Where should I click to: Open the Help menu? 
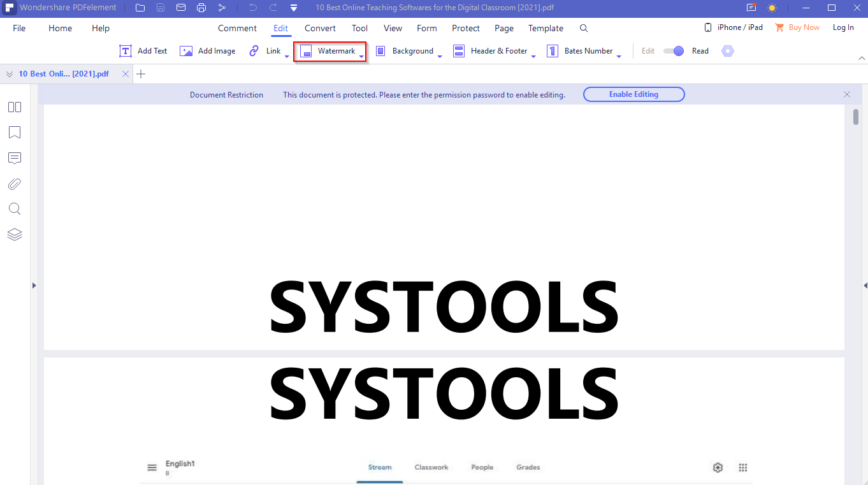[x=101, y=28]
